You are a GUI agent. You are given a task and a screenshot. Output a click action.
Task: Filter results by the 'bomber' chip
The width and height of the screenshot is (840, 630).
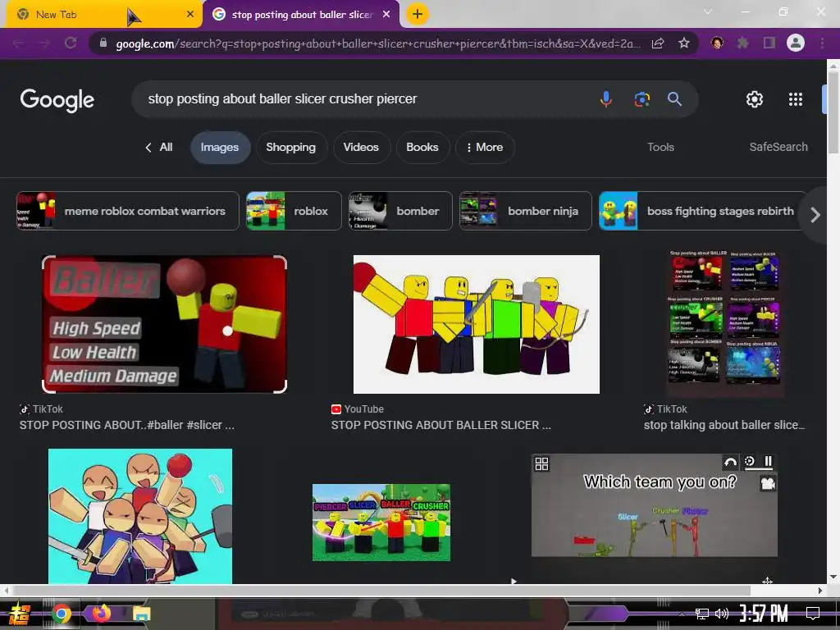pos(400,211)
